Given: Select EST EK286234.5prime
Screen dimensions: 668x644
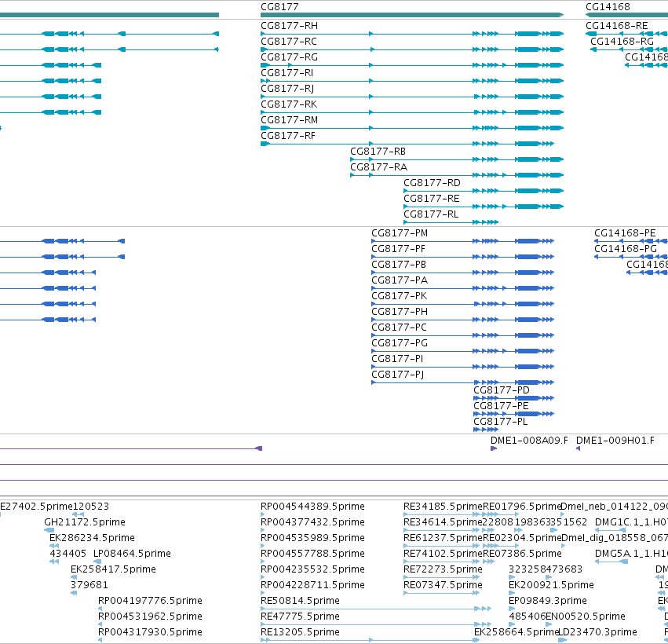Looking at the screenshot, I should coord(92,538).
